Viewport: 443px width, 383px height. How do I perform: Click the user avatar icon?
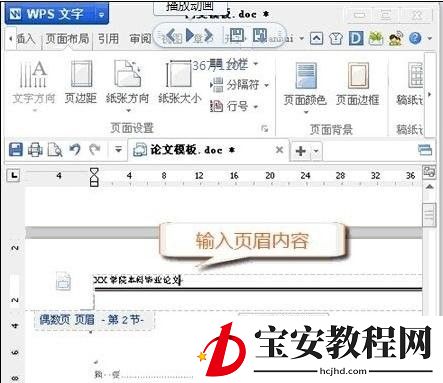396,39
